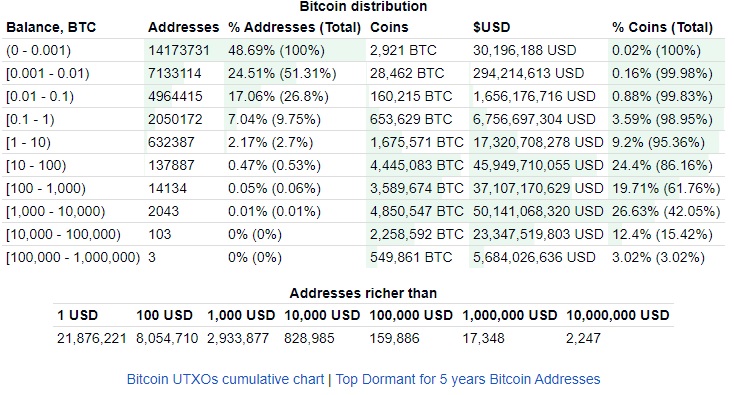
Task: Select the (0 - 0.001) balance row
Action: [364, 50]
